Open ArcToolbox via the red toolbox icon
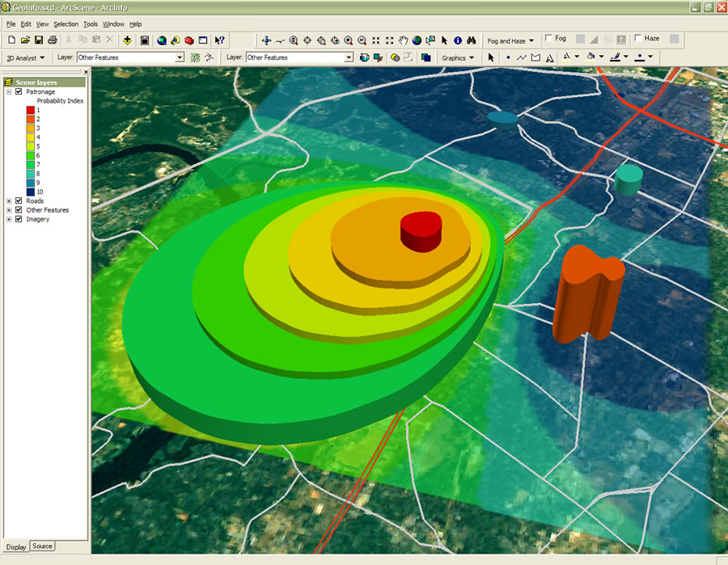728x565 pixels. (x=189, y=40)
